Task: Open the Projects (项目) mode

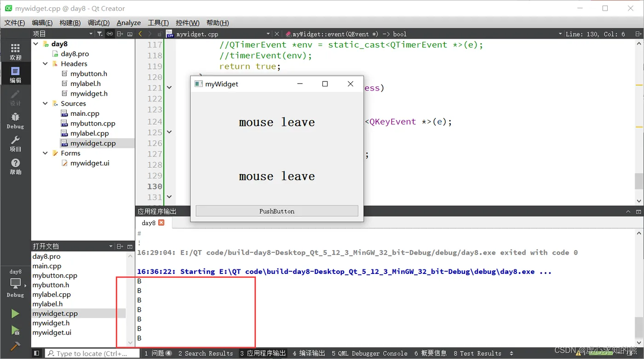Action: (15, 143)
